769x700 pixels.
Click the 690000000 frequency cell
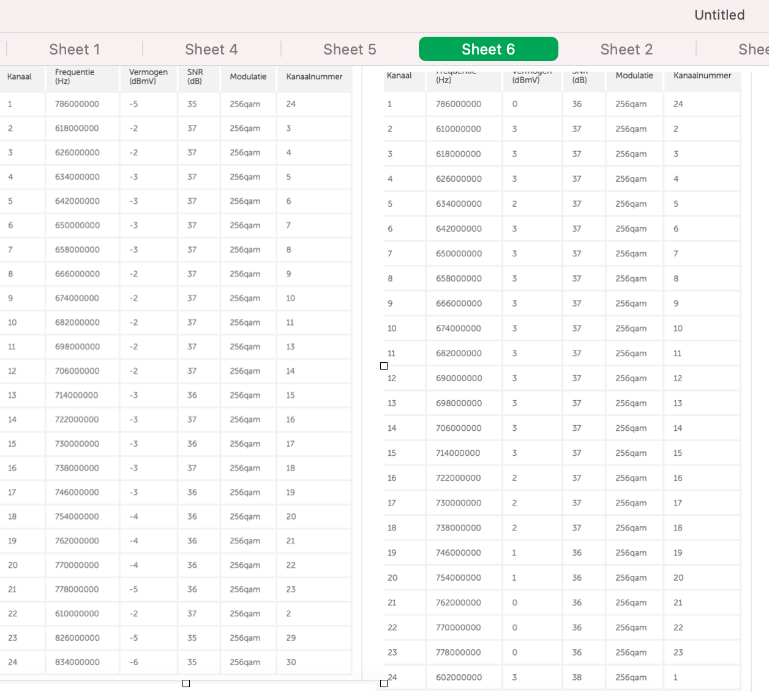pos(459,378)
